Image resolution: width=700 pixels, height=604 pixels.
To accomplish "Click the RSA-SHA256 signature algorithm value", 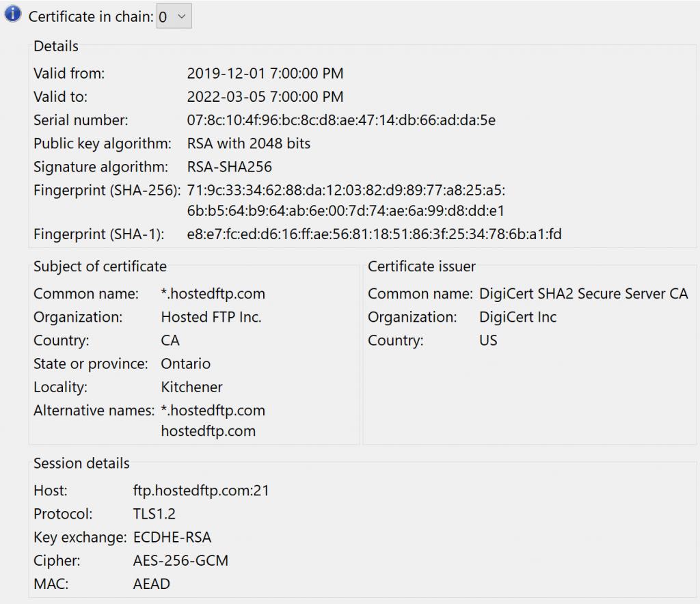I will [230, 167].
